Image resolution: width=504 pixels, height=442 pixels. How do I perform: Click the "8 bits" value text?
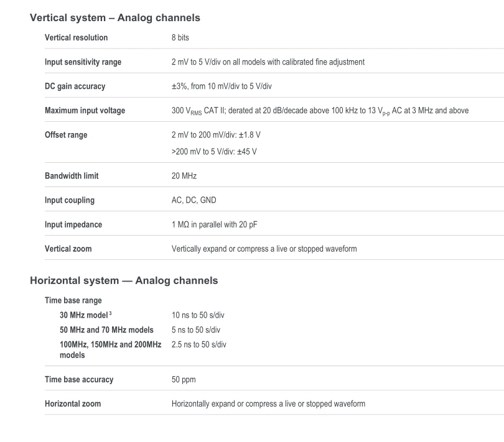[180, 38]
